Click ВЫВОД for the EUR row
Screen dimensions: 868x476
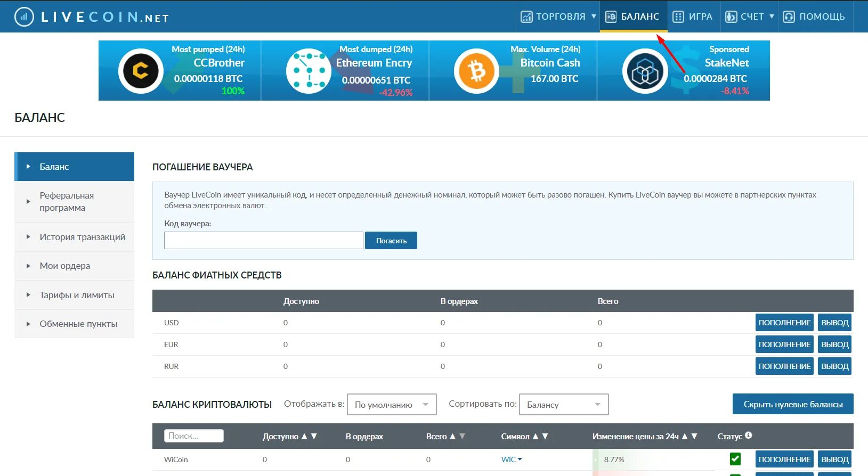[x=834, y=344]
